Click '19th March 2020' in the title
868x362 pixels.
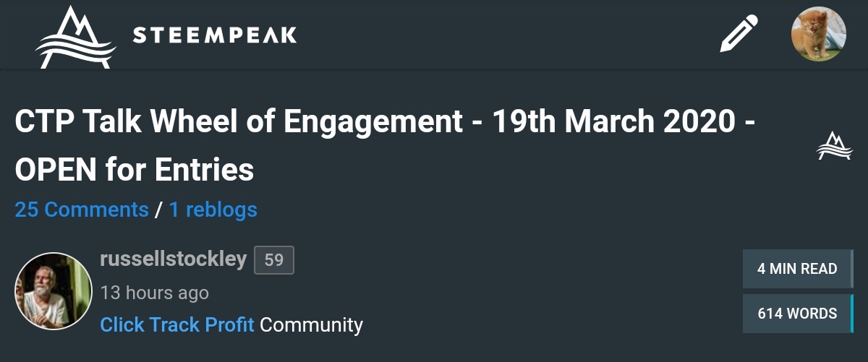tap(613, 122)
